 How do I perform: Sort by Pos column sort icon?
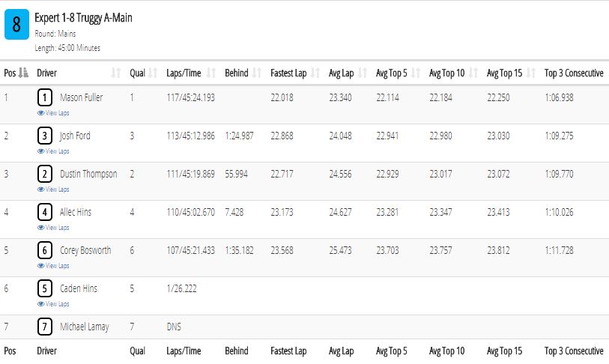23,73
